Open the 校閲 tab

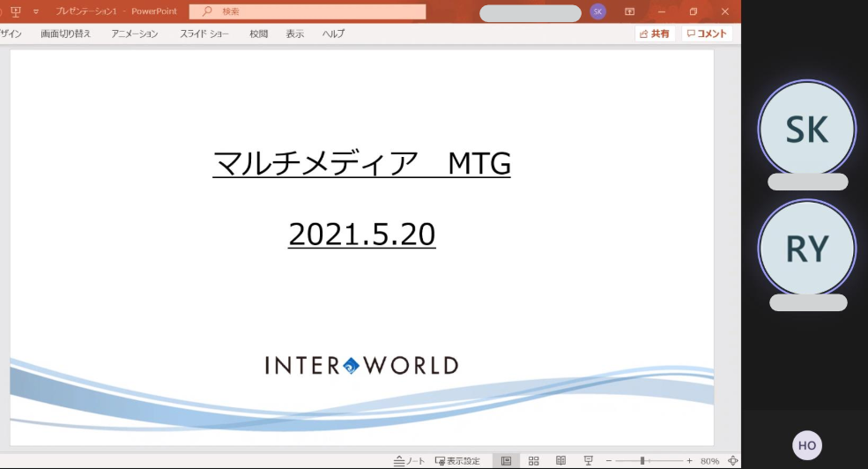(258, 33)
